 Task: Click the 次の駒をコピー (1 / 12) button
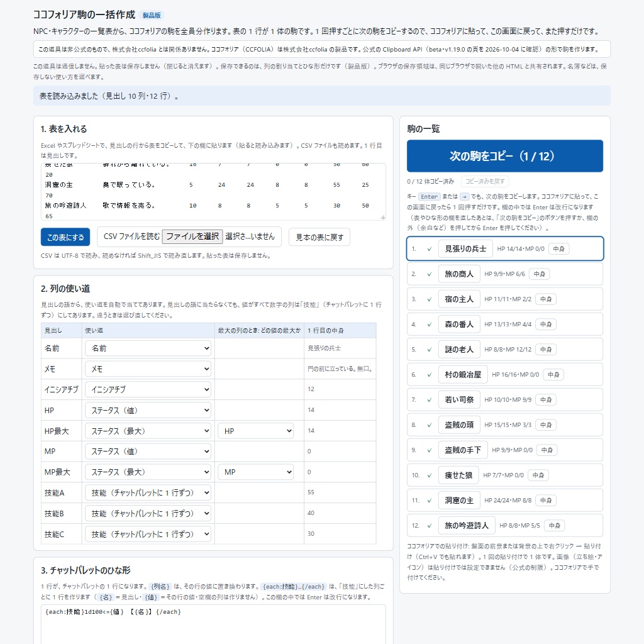pos(505,156)
